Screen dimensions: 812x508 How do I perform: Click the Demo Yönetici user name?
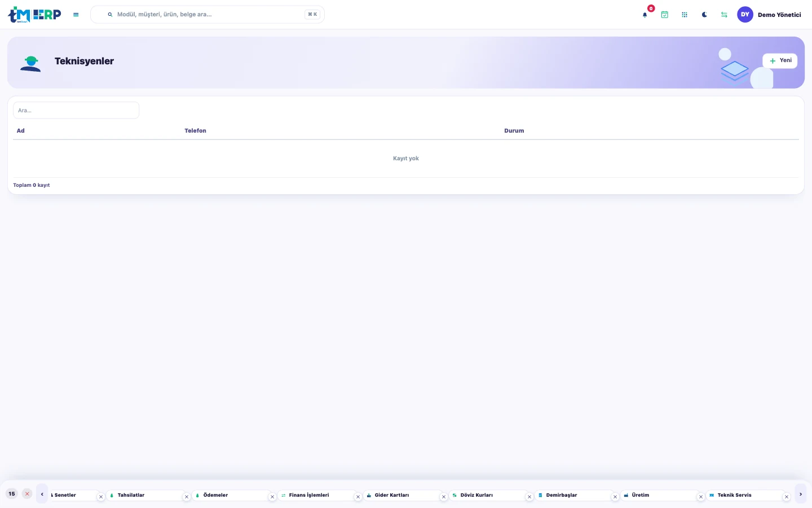tap(779, 15)
